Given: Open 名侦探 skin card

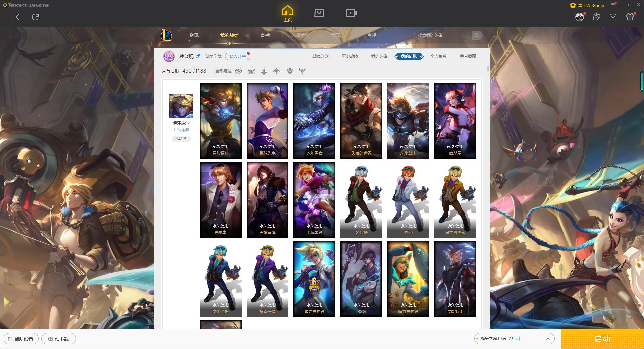Looking at the screenshot, I should tap(361, 200).
